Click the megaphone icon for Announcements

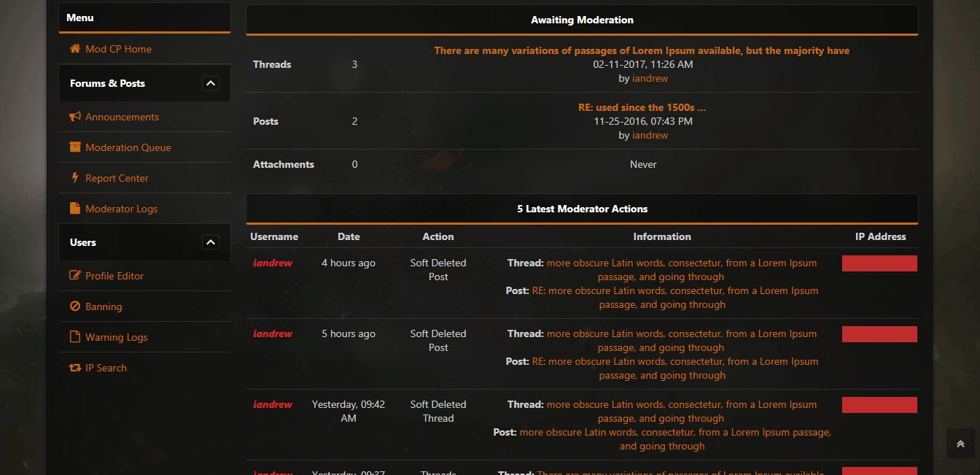pos(75,117)
